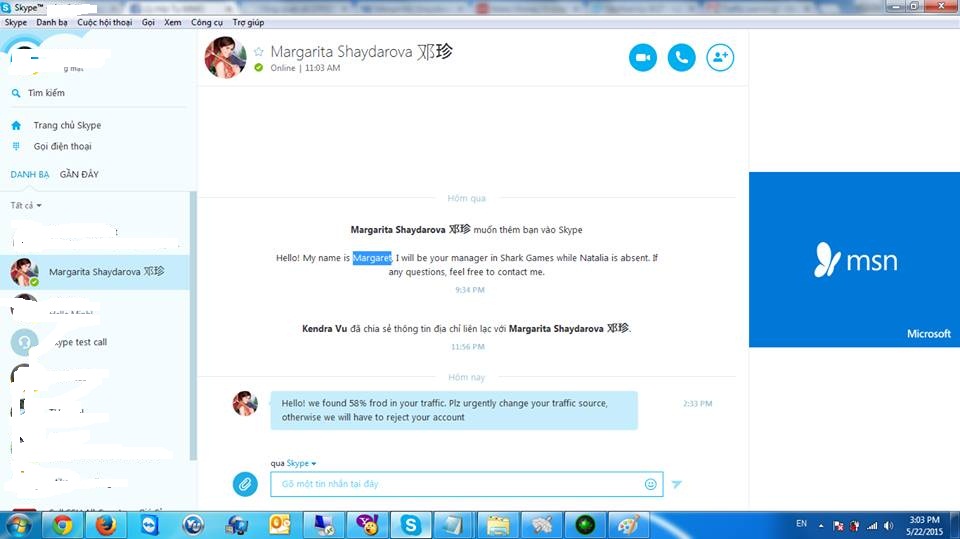Click the Hôm qua date separator
Image resolution: width=960 pixels, height=539 pixels.
(x=467, y=198)
